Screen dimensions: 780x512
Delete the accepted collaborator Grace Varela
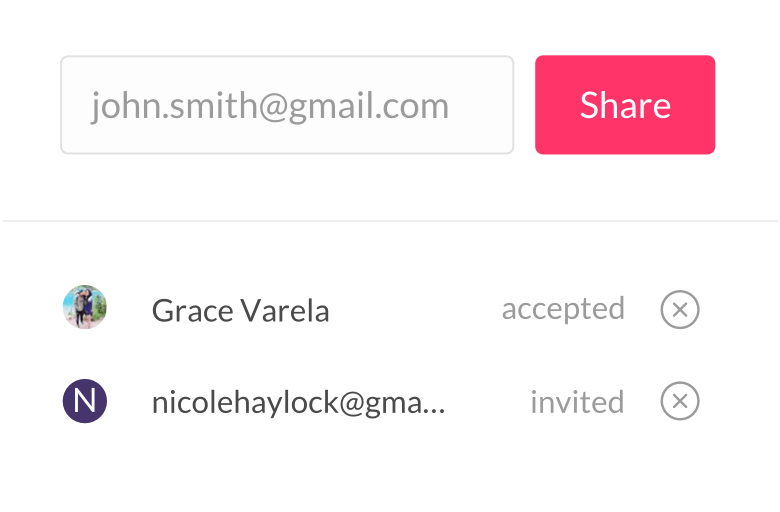pyautogui.click(x=680, y=309)
